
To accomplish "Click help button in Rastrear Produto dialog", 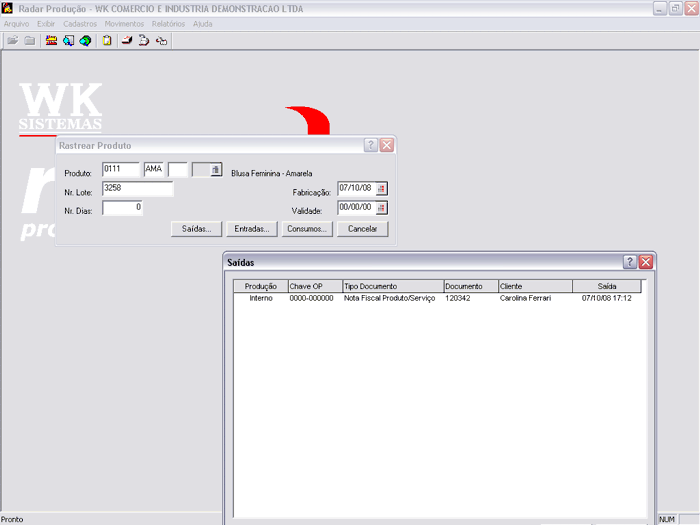I will [371, 145].
